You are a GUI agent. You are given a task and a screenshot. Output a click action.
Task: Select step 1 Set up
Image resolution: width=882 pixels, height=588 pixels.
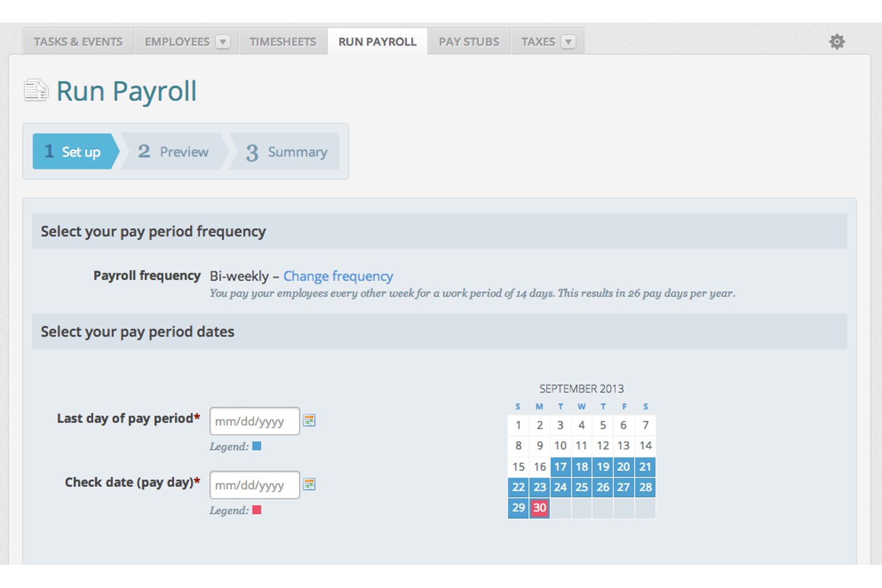pos(76,151)
